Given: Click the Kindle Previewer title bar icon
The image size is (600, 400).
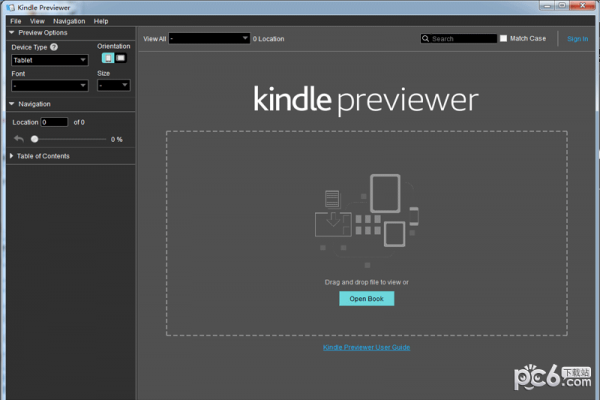Looking at the screenshot, I should point(10,7).
